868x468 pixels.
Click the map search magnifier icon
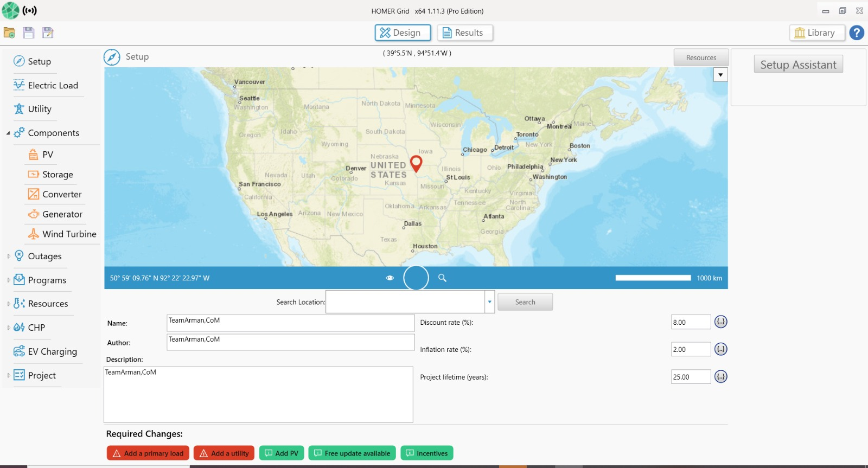tap(442, 278)
